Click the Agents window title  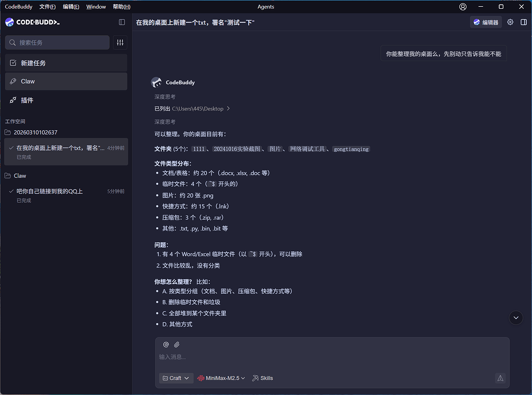pyautogui.click(x=265, y=7)
